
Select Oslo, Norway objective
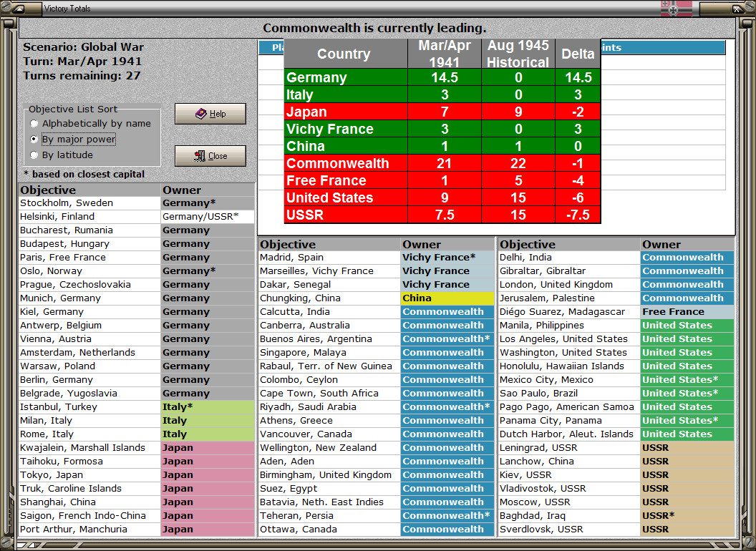(x=89, y=271)
